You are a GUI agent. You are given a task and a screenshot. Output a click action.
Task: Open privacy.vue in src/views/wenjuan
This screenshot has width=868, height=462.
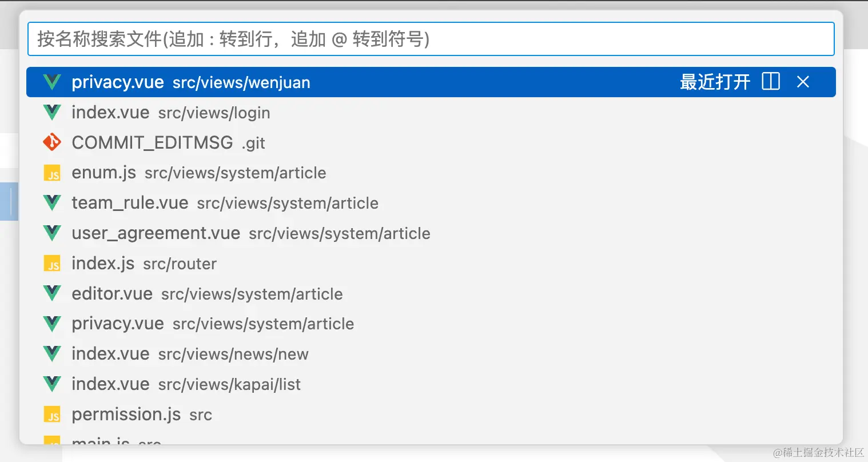point(431,82)
